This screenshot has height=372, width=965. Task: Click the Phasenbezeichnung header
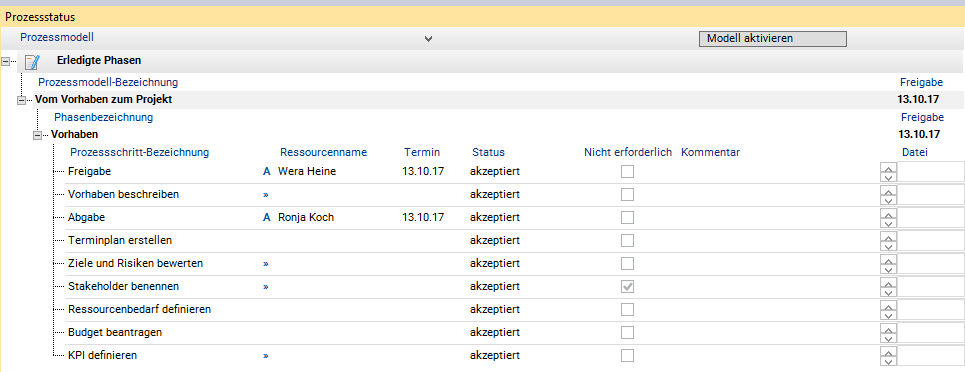(103, 117)
